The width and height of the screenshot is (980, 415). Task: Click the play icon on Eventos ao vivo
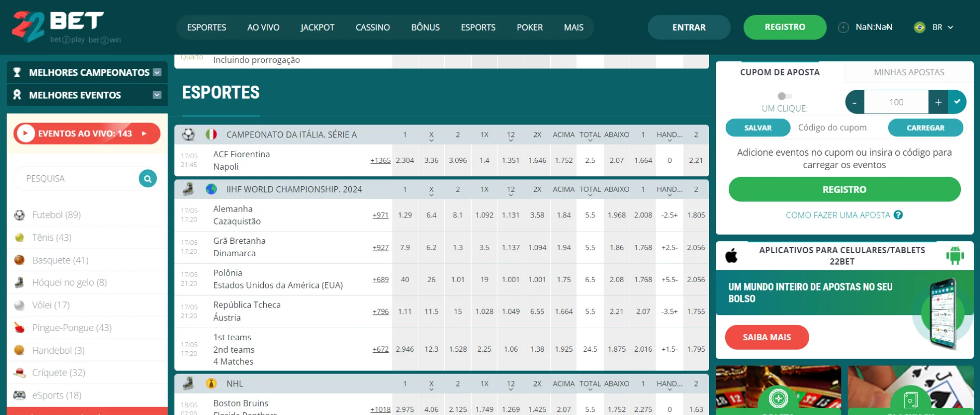click(25, 134)
